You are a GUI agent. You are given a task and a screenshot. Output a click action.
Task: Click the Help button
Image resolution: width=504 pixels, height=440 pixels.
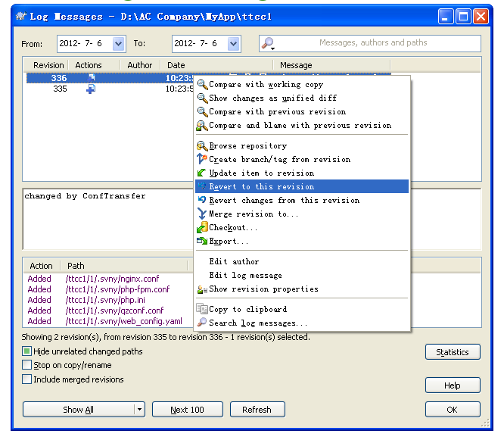pos(453,385)
